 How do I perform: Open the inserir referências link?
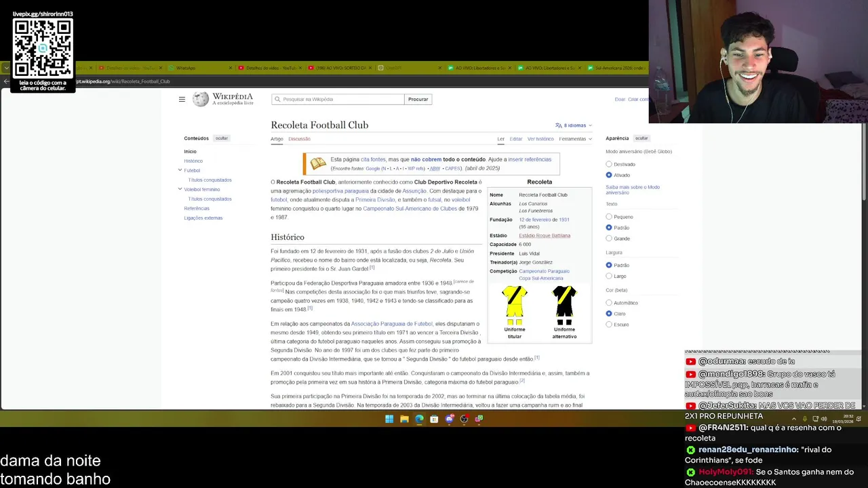coord(530,159)
